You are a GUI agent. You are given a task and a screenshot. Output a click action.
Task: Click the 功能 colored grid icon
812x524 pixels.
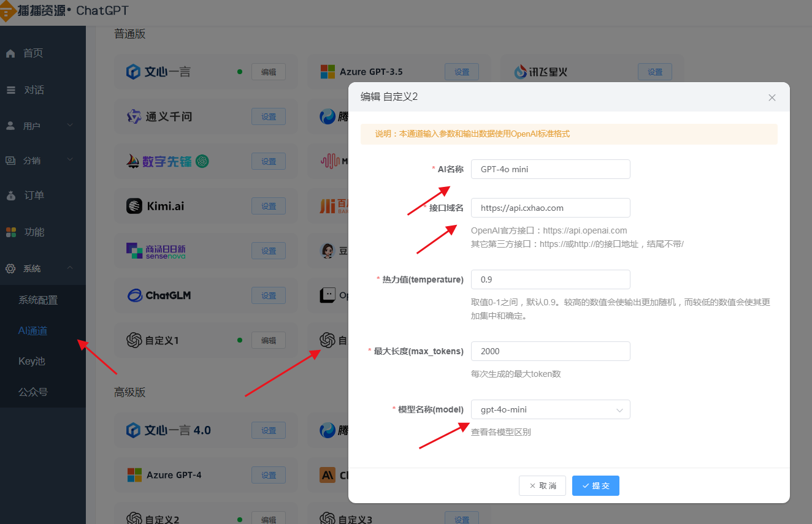10,232
